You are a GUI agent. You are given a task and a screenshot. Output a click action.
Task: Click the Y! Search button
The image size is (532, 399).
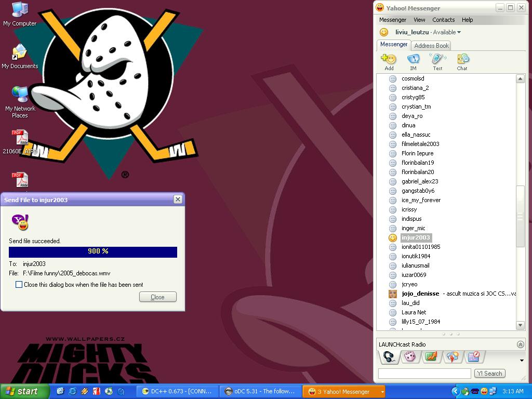tap(489, 373)
